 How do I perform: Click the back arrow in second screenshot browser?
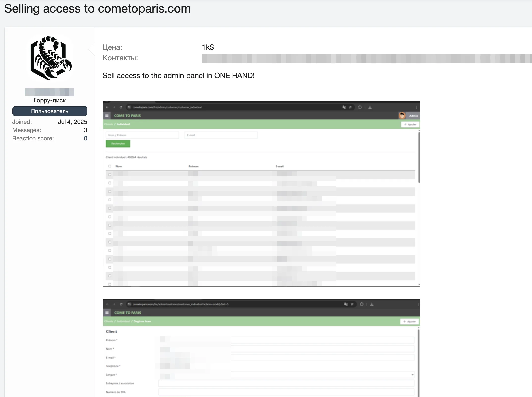point(107,304)
